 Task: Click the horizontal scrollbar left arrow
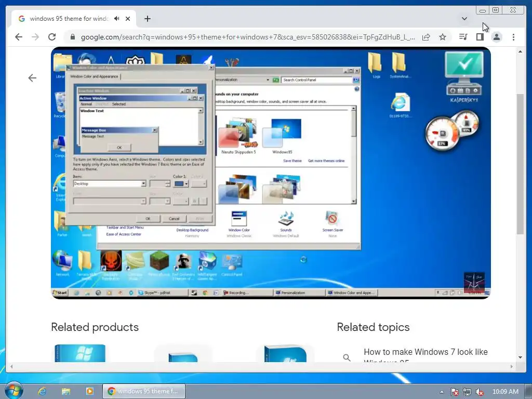tap(11, 366)
